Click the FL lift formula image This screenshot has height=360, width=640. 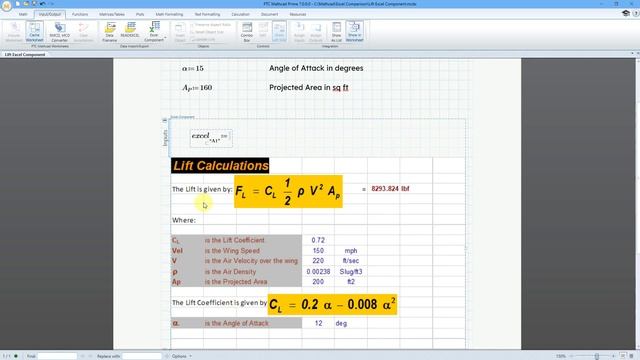[x=288, y=192]
